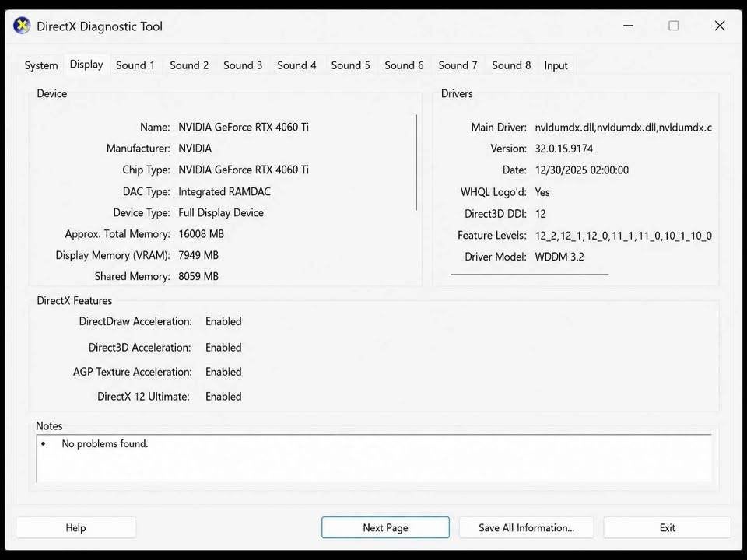
Task: Click the Manufacturer value 'NVIDIA'
Action: [x=195, y=149]
